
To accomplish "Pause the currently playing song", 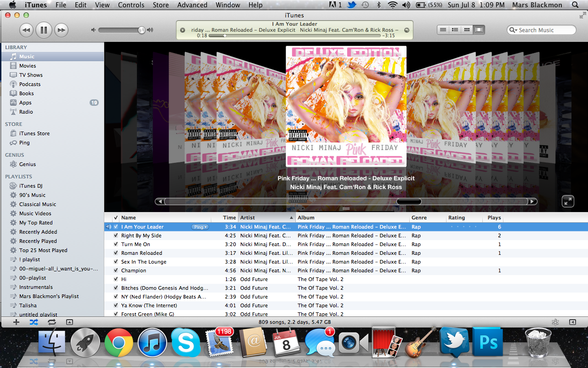I will click(44, 30).
